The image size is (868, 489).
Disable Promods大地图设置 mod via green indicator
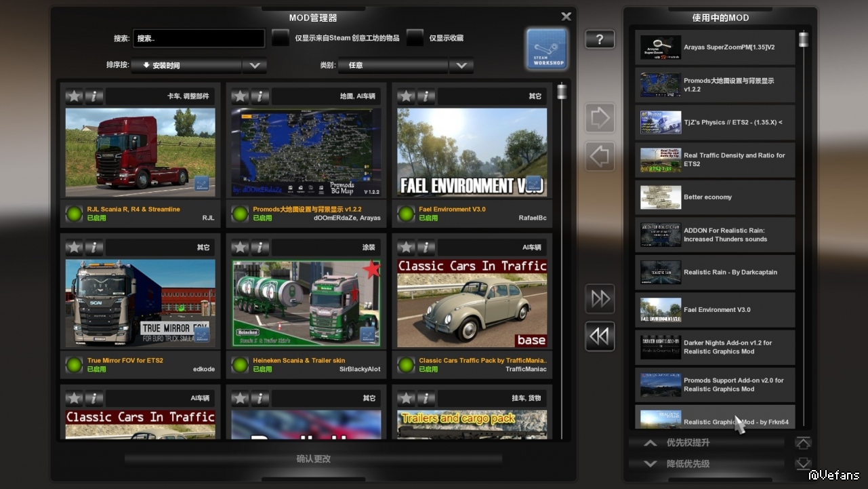tap(240, 214)
